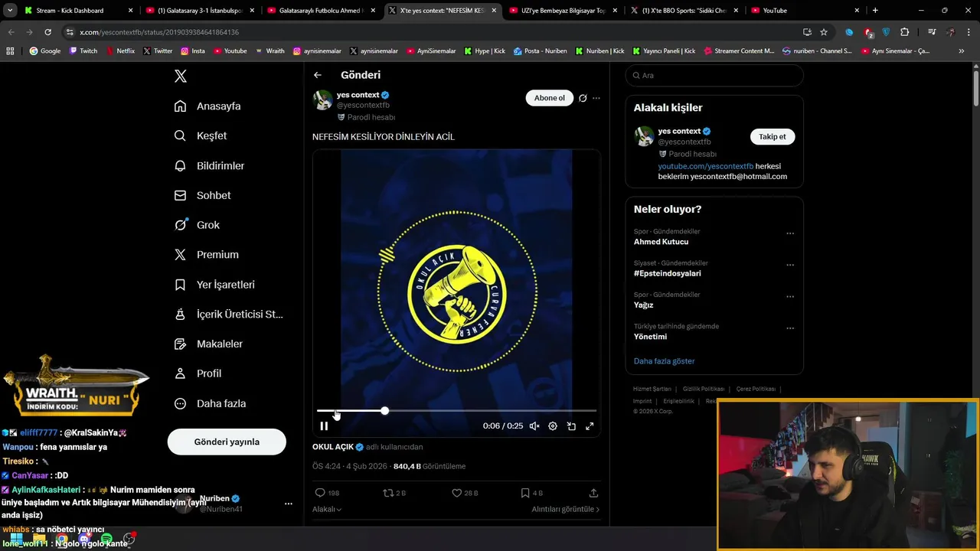Screen dimensions: 980x551
Task: Switch to Galatasaray 3-1 İstanbulspor tab
Action: [201, 11]
